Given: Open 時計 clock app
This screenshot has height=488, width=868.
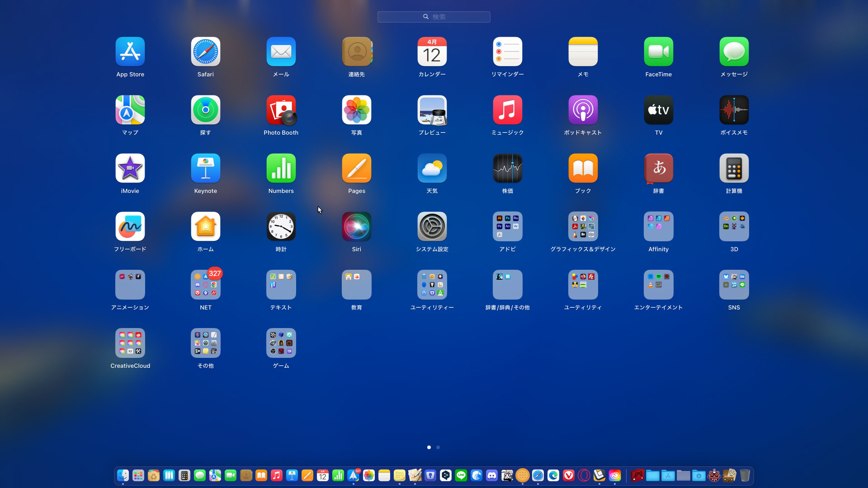Looking at the screenshot, I should tap(281, 226).
